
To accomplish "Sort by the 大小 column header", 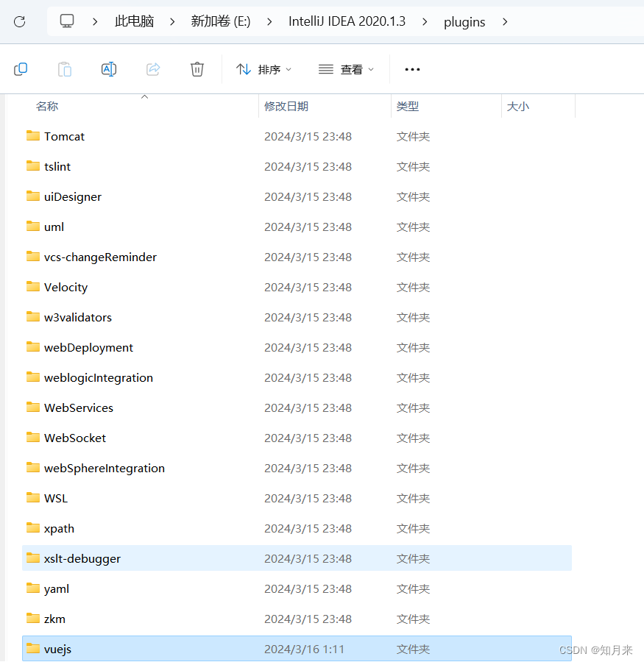I will pos(517,106).
